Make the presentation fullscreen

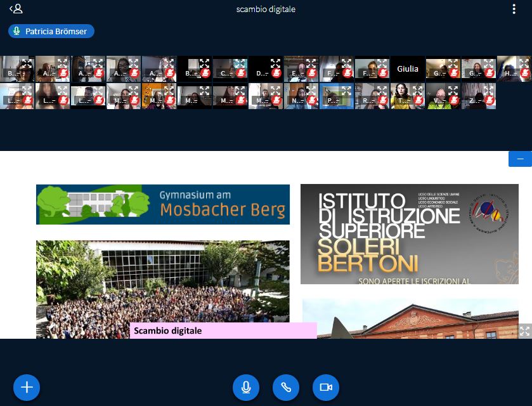point(524,331)
